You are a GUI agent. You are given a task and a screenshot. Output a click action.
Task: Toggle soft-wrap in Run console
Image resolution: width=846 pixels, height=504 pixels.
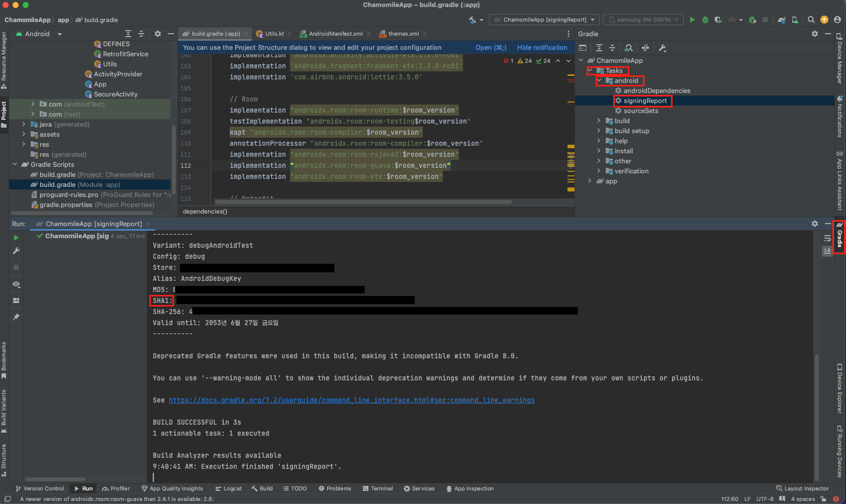tap(827, 238)
